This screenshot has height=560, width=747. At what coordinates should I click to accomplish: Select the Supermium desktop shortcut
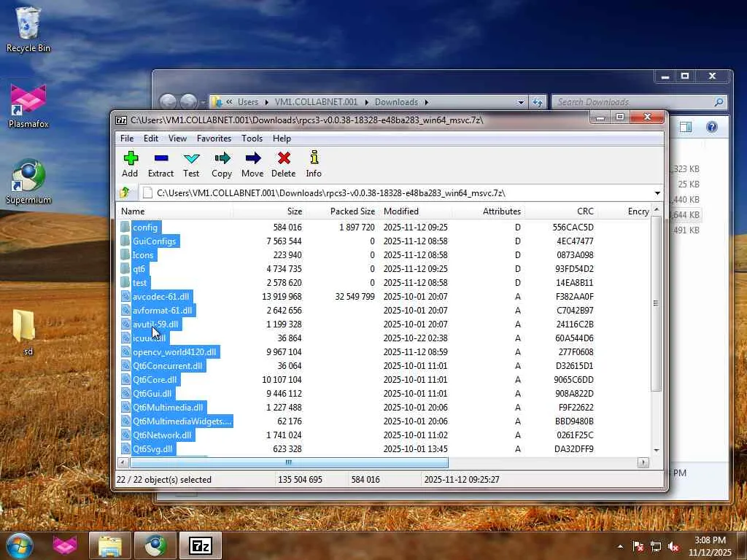[28, 182]
